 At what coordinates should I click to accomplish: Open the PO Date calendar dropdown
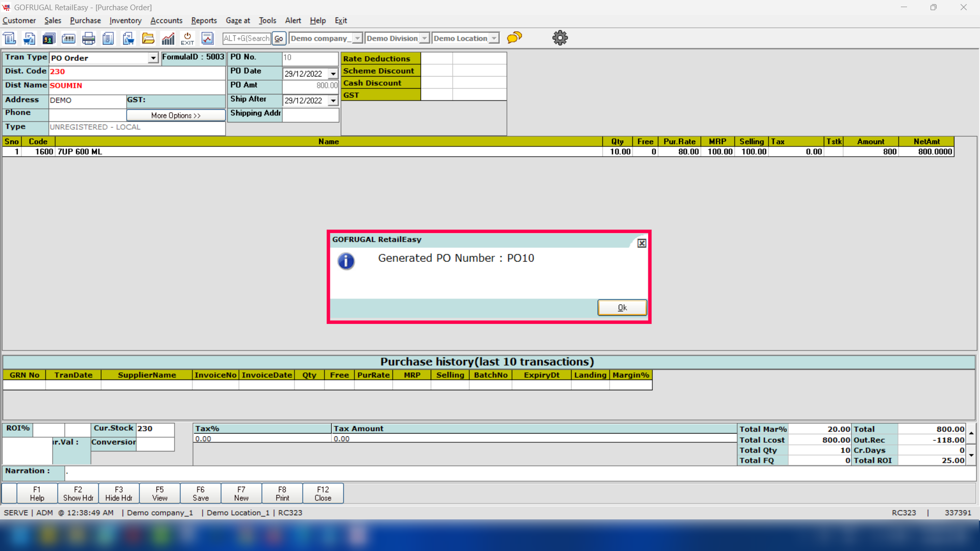click(x=333, y=74)
